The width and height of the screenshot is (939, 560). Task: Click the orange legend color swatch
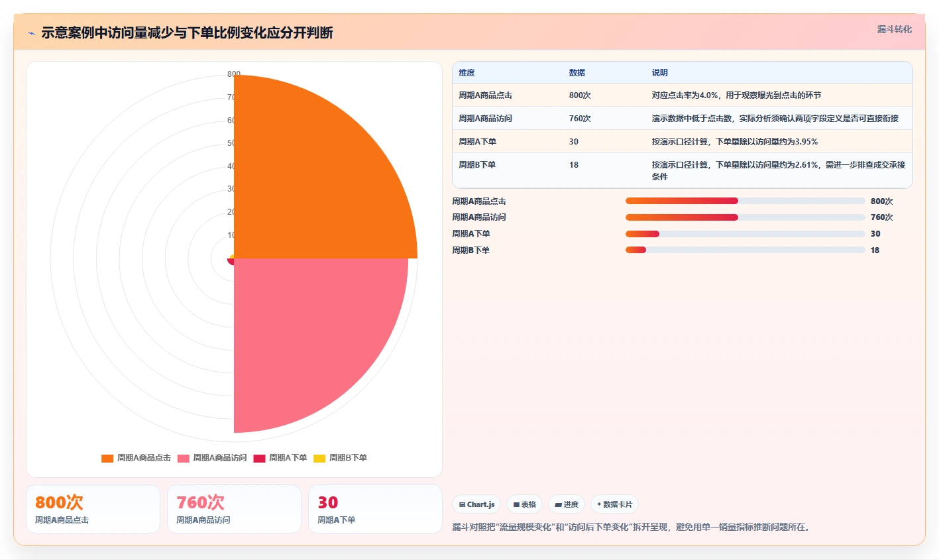point(107,459)
